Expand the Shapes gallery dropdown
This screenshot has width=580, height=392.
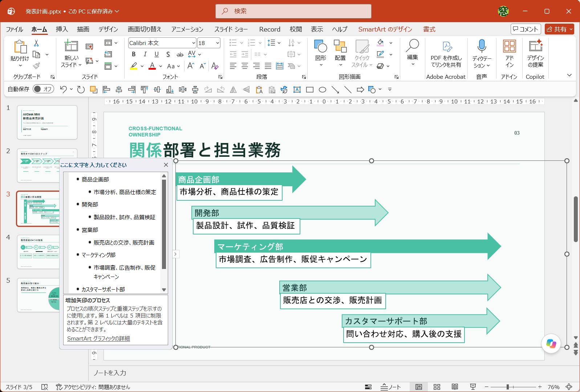click(x=321, y=65)
